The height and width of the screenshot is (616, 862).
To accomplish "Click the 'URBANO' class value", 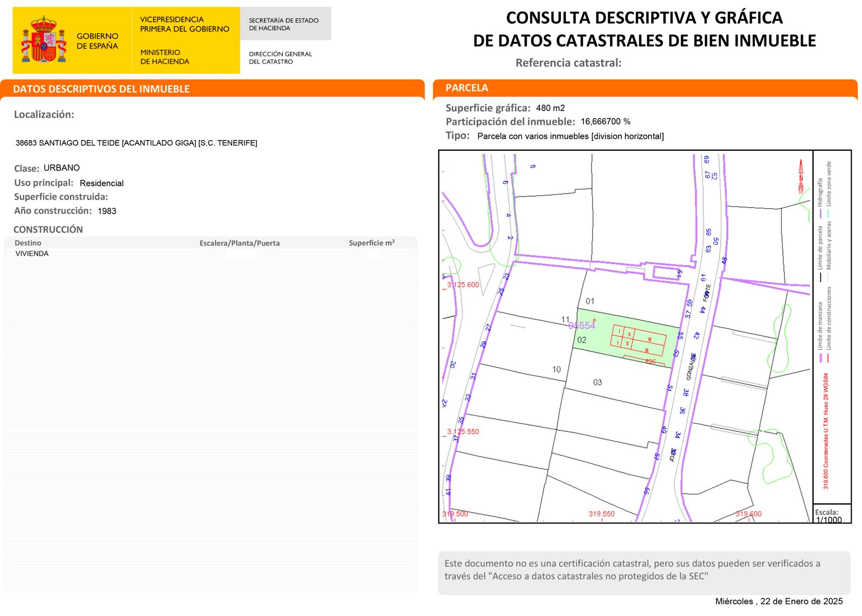I will pyautogui.click(x=61, y=168).
